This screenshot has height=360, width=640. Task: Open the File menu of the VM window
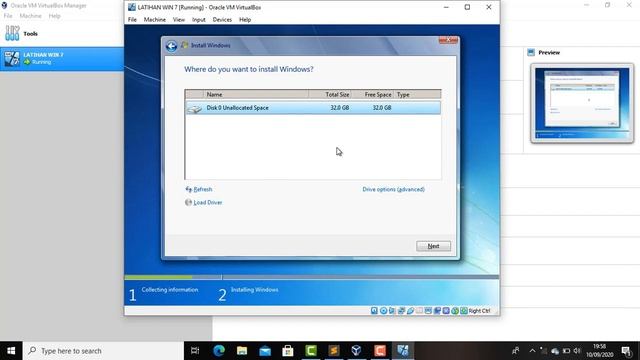[132, 20]
